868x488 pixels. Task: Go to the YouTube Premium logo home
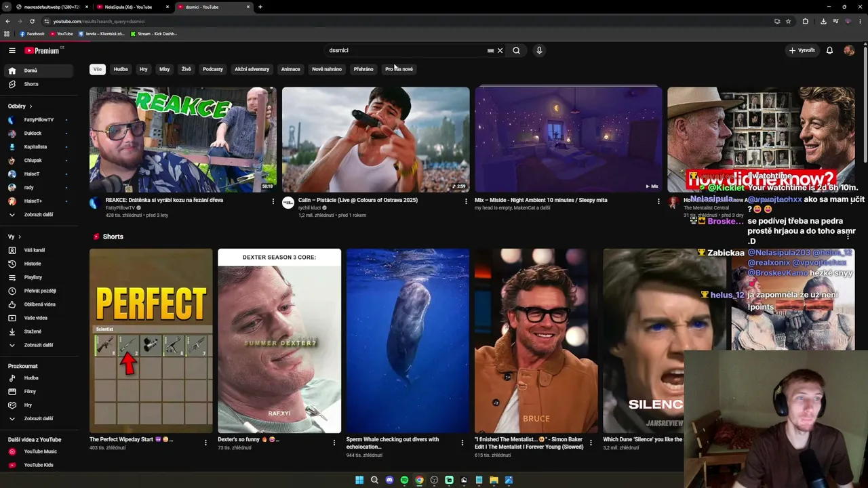tap(44, 50)
